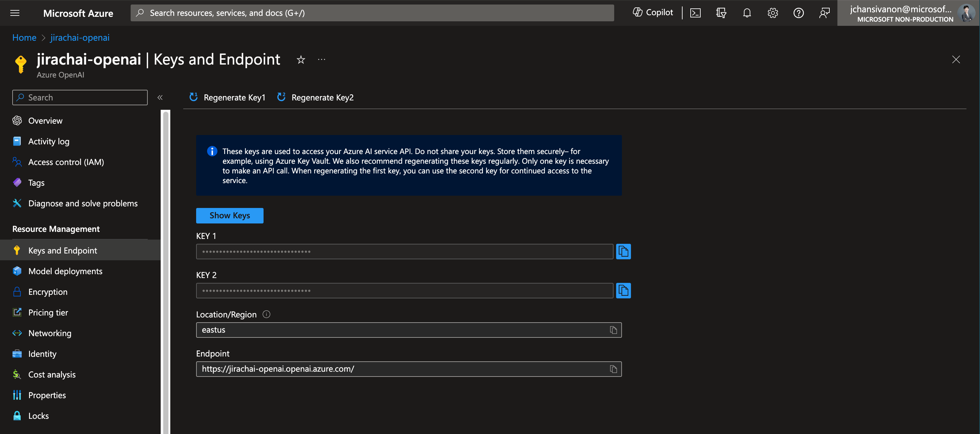Click the Resource Management section header
Image resolution: width=980 pixels, height=434 pixels.
click(x=56, y=229)
